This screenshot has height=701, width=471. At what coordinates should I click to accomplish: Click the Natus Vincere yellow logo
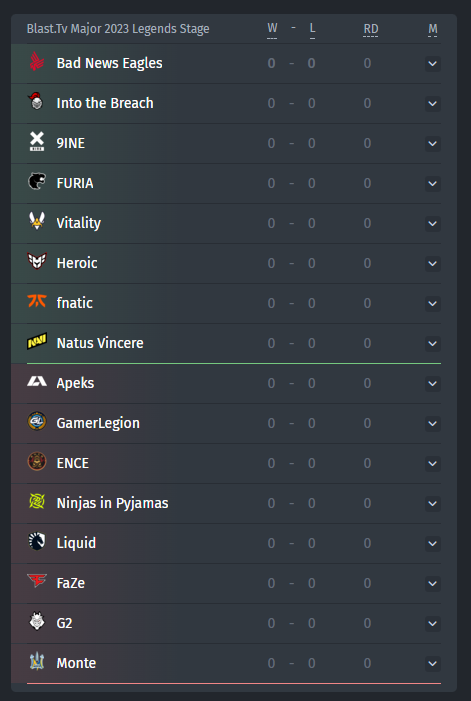pos(37,342)
